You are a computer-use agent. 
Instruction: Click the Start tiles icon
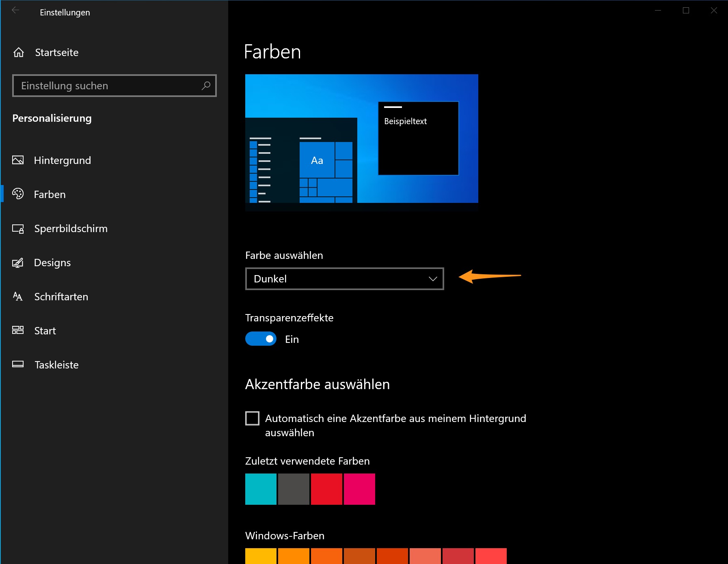pos(18,330)
